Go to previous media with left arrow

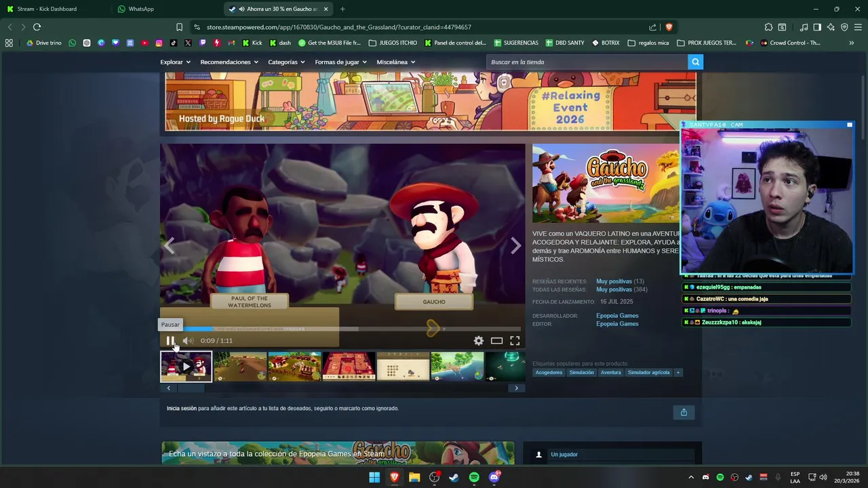(x=170, y=246)
